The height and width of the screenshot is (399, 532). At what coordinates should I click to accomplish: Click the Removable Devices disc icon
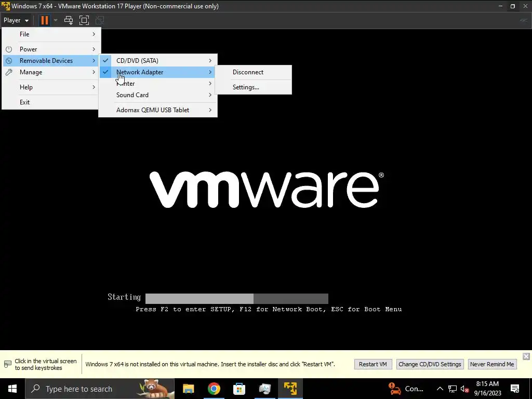pyautogui.click(x=9, y=61)
